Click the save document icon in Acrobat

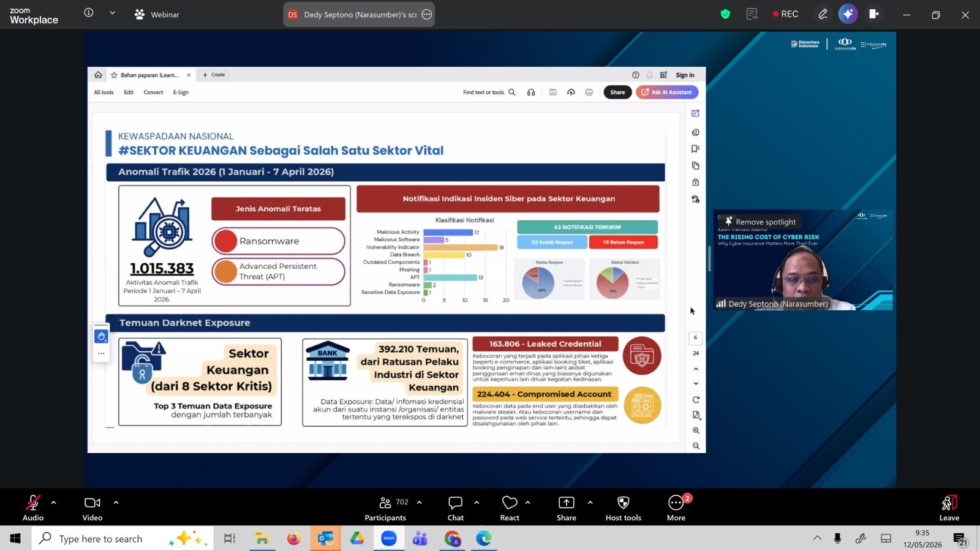(552, 92)
